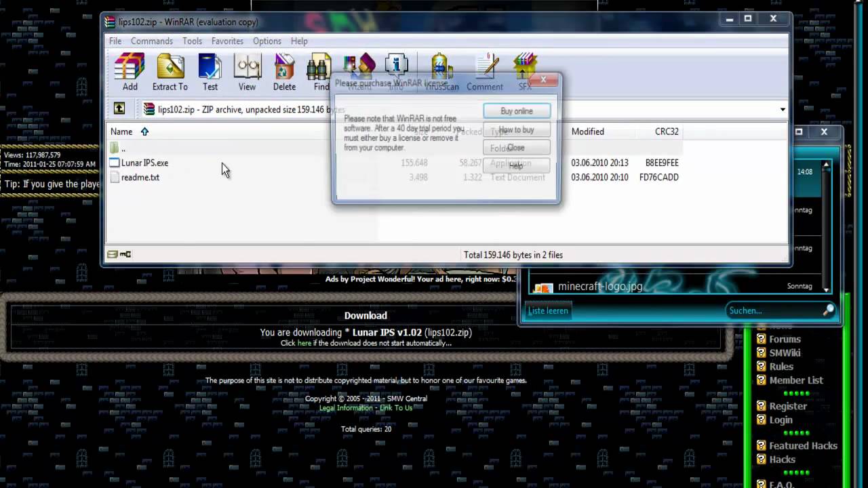Open the View toolbar icon
The height and width of the screenshot is (488, 868).
[x=247, y=73]
